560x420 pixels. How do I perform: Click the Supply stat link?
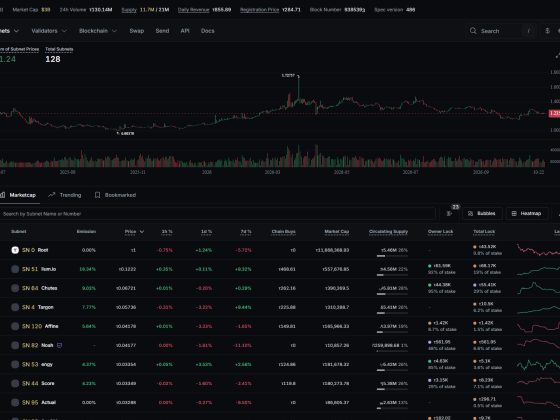(129, 10)
